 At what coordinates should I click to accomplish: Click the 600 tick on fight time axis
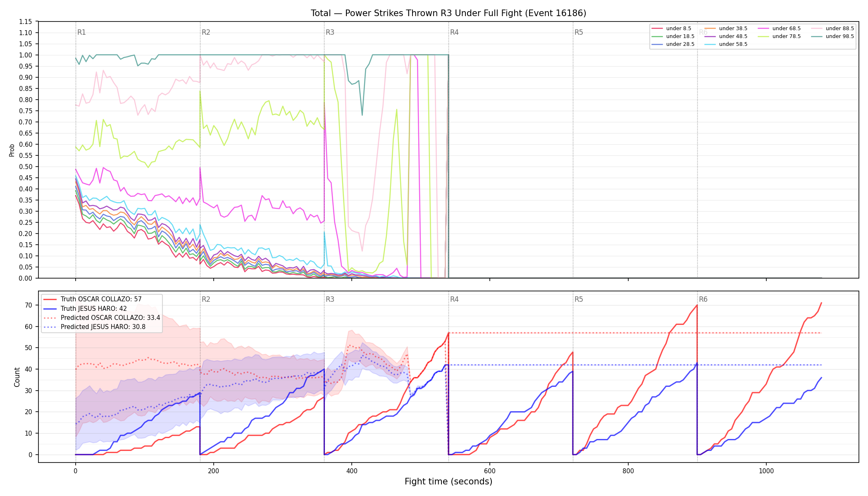click(490, 471)
